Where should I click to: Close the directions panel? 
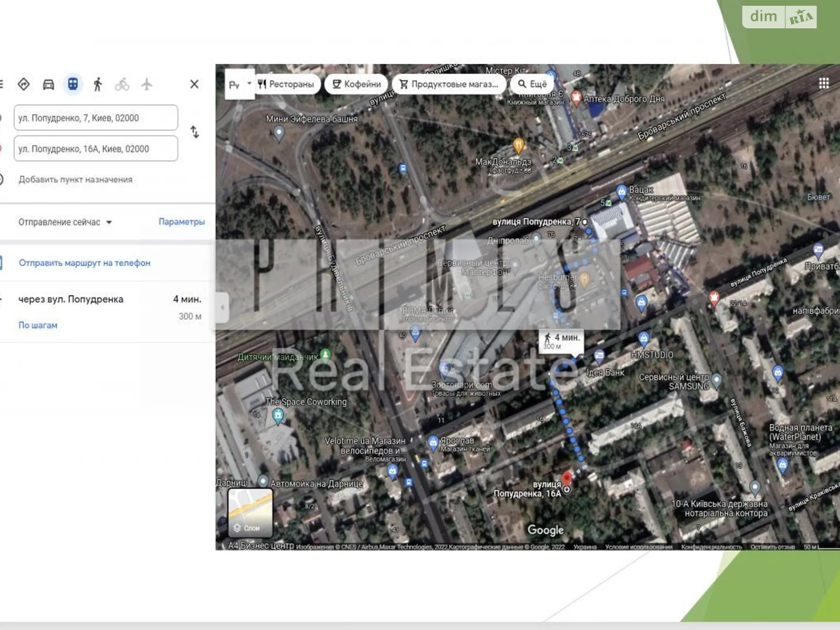click(x=194, y=84)
